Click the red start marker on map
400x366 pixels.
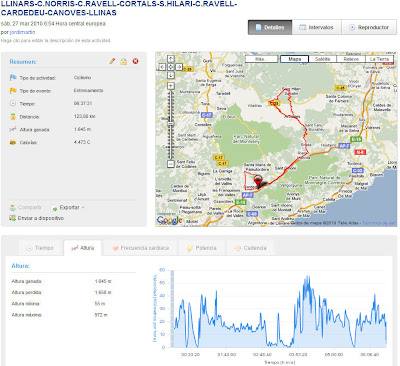(x=258, y=182)
